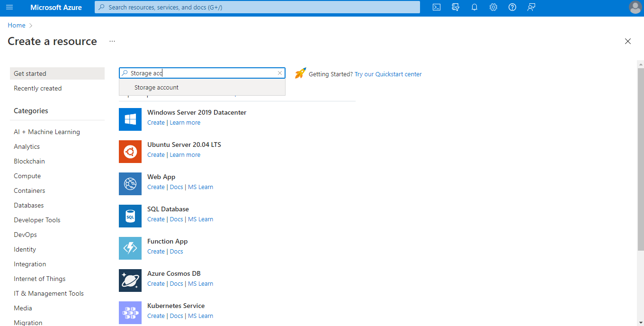
Task: Open the account avatar menu
Action: [635, 7]
